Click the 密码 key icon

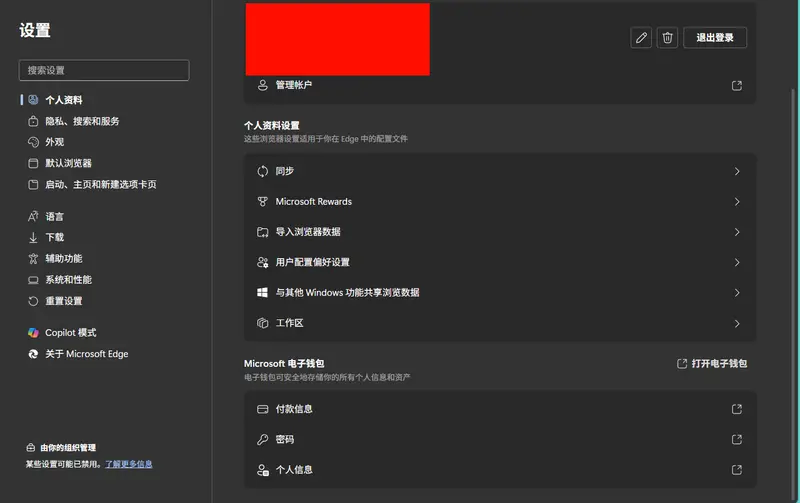(x=262, y=439)
